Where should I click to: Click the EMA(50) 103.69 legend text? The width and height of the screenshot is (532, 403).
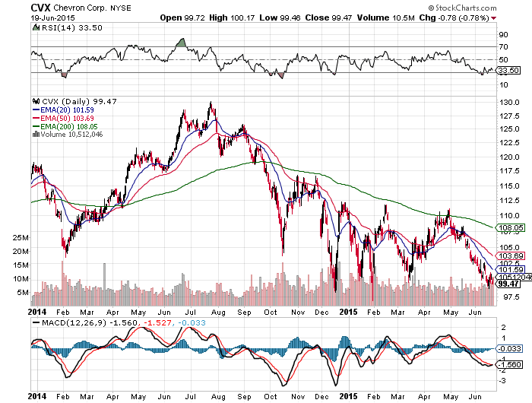pyautogui.click(x=67, y=118)
